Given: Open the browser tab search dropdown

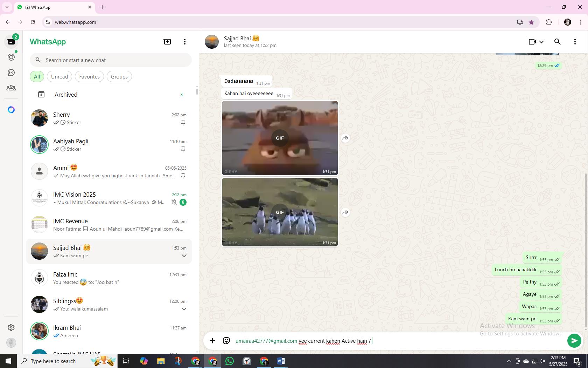Looking at the screenshot, I should coord(7,7).
